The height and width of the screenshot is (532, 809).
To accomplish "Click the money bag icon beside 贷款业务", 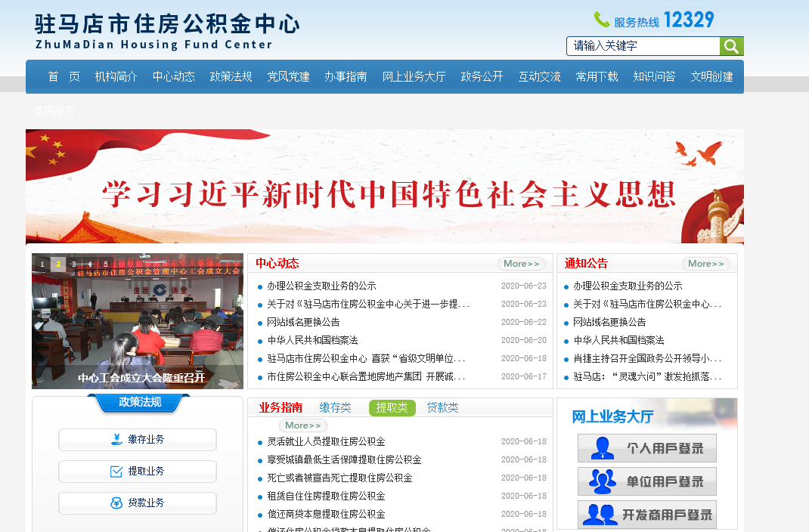I will pyautogui.click(x=116, y=503).
